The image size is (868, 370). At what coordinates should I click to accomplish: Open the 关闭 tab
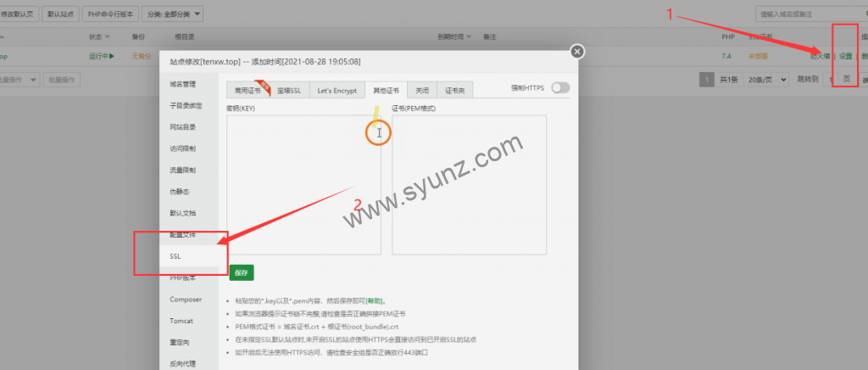click(422, 90)
